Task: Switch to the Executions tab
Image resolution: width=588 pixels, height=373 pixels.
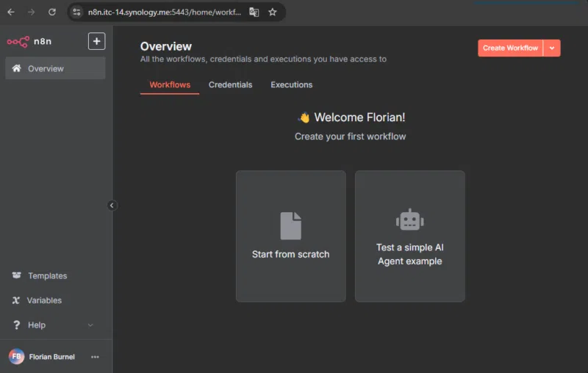Action: tap(291, 84)
